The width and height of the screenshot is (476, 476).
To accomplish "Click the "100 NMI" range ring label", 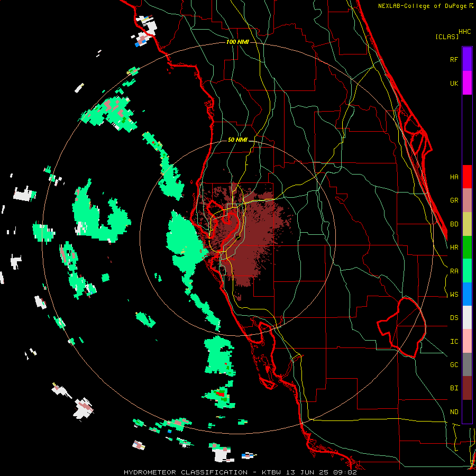I will (x=237, y=42).
